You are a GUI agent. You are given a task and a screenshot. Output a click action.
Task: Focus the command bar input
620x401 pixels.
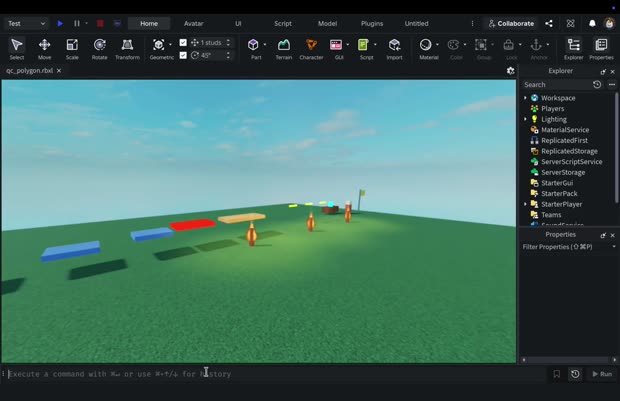coord(277,374)
